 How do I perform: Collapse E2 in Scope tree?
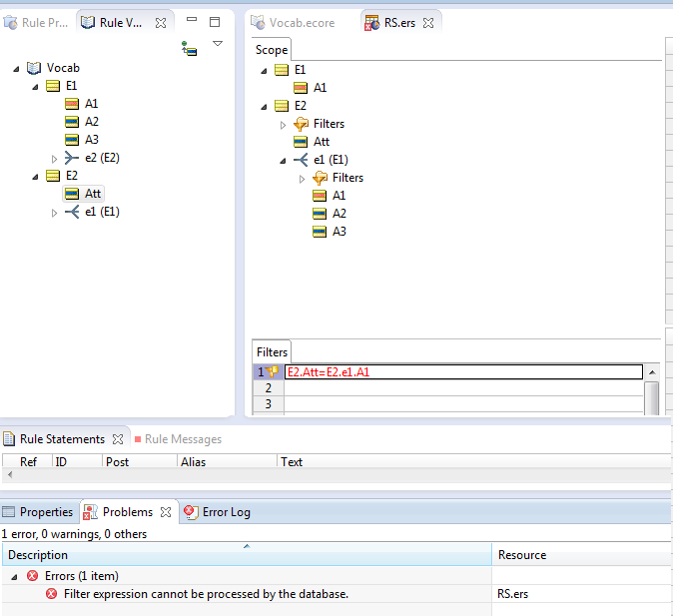[x=264, y=107]
